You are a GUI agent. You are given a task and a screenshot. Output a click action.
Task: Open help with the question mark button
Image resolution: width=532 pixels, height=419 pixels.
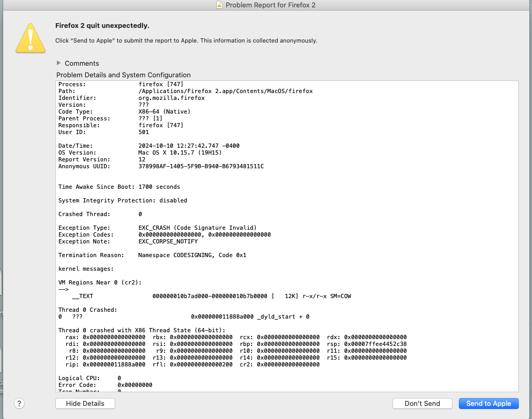click(19, 403)
